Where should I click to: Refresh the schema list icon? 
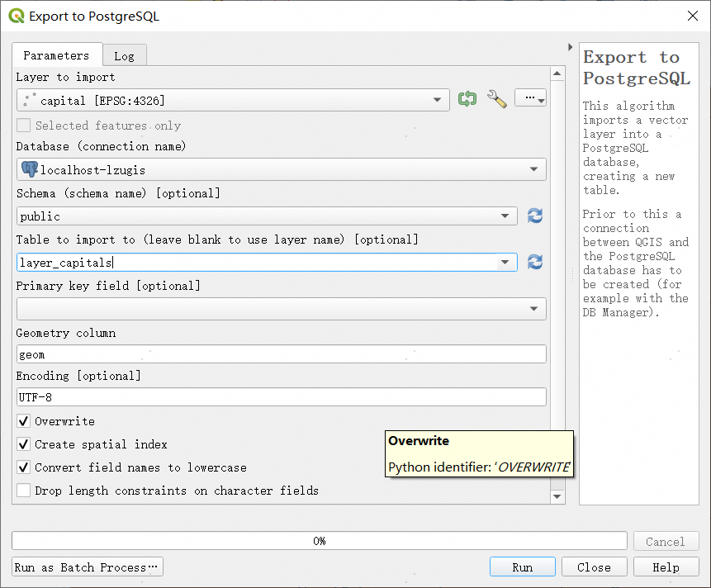(x=535, y=216)
